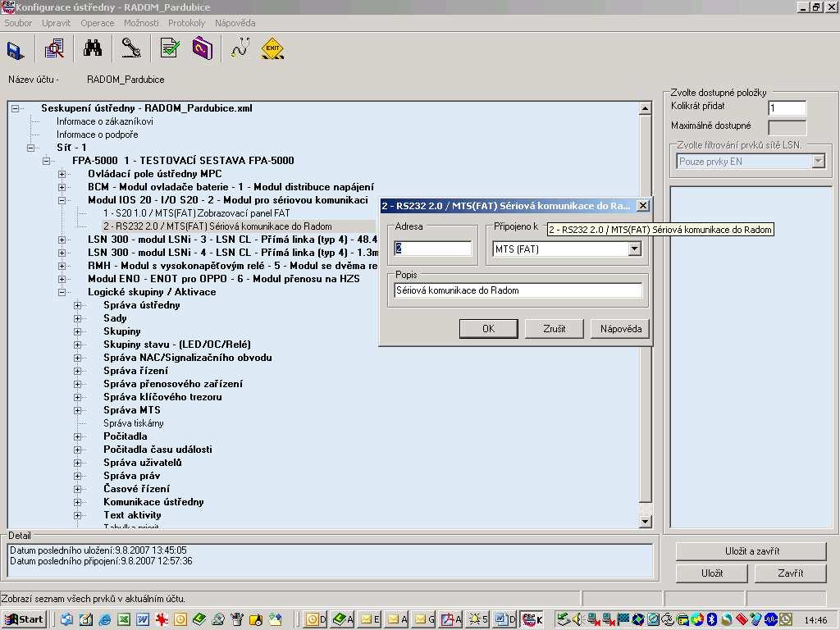This screenshot has width=840, height=630.
Task: Collapse the Logické skupiny / Aktivace node
Action: coord(62,292)
